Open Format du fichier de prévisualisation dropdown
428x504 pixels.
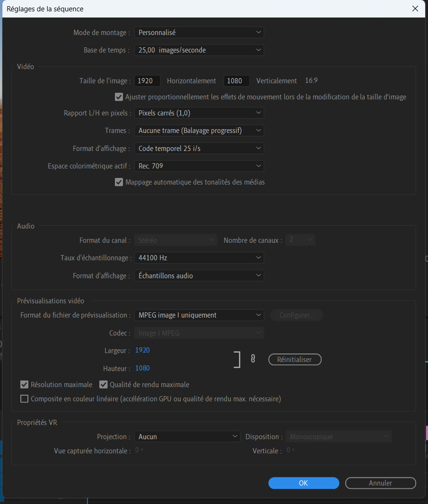click(x=199, y=315)
